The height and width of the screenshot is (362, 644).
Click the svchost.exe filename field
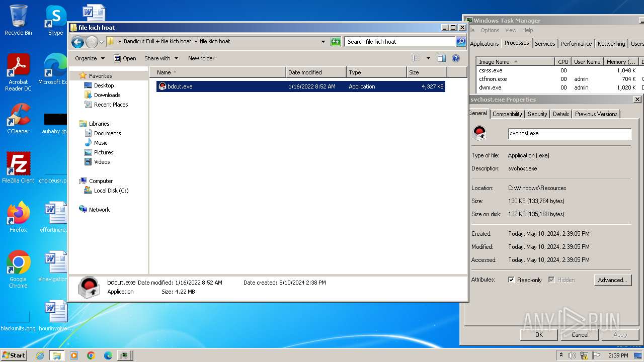click(x=570, y=134)
